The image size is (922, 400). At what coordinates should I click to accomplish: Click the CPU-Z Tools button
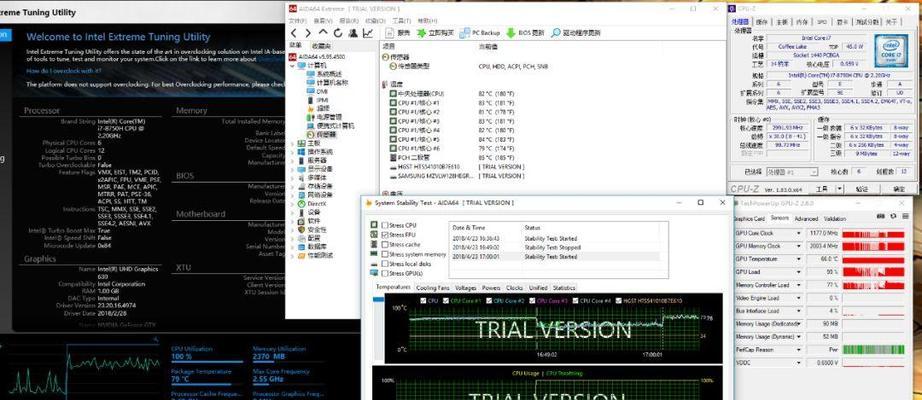(x=822, y=189)
